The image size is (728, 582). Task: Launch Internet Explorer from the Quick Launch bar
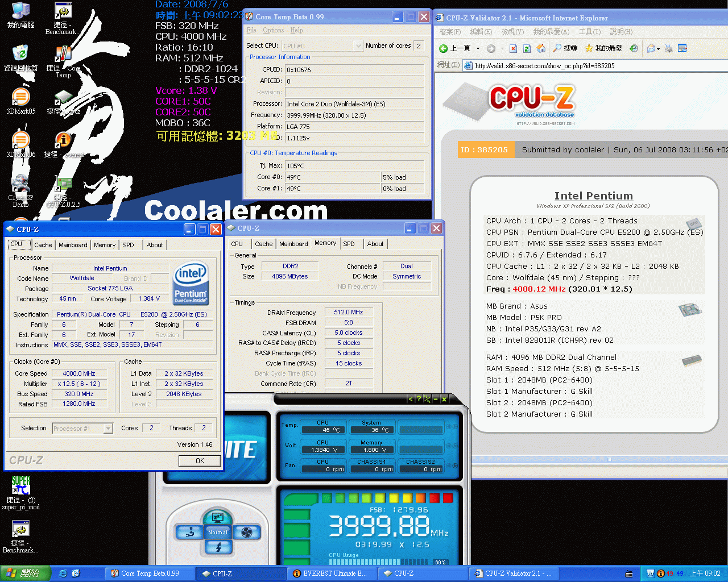63,573
